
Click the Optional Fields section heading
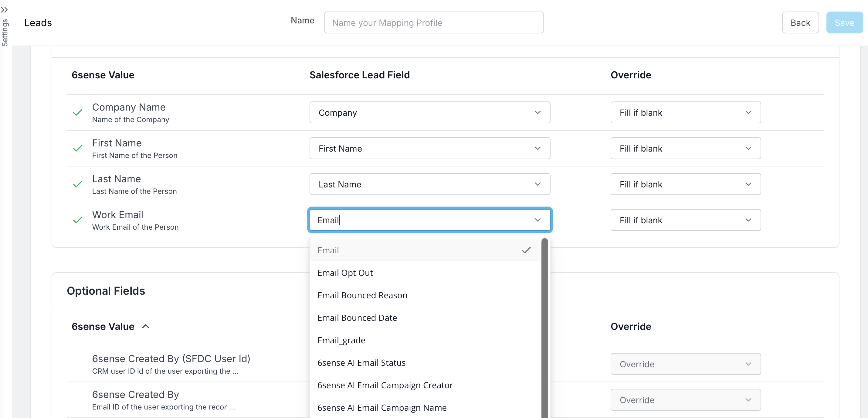pyautogui.click(x=106, y=290)
